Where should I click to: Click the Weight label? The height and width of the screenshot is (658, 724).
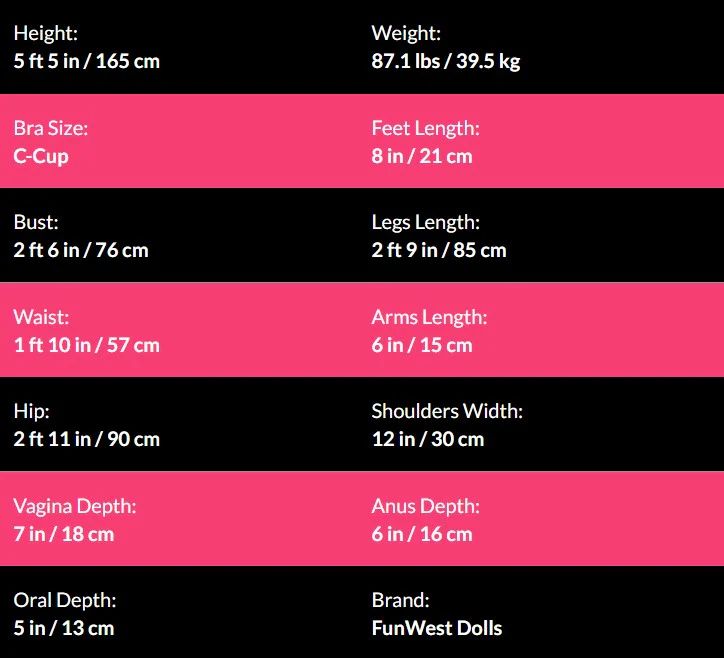tap(406, 34)
